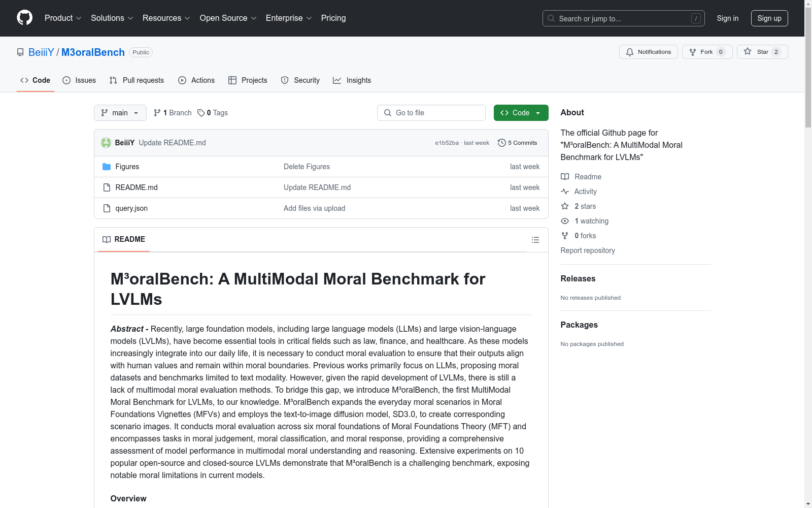Switch to the Insights tab
Viewport: 812px width, 508px height.
(352, 80)
